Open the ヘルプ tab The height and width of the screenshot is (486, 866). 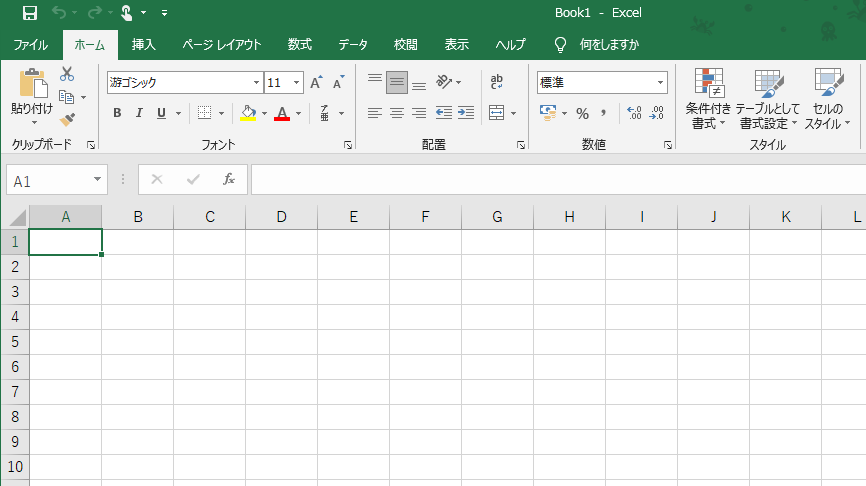[510, 45]
